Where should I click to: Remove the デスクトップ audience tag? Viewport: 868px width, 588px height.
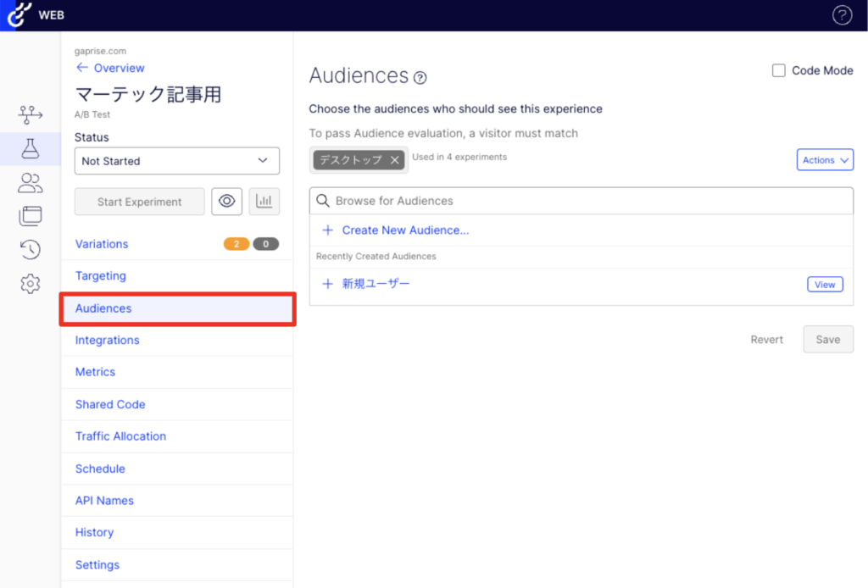click(394, 159)
